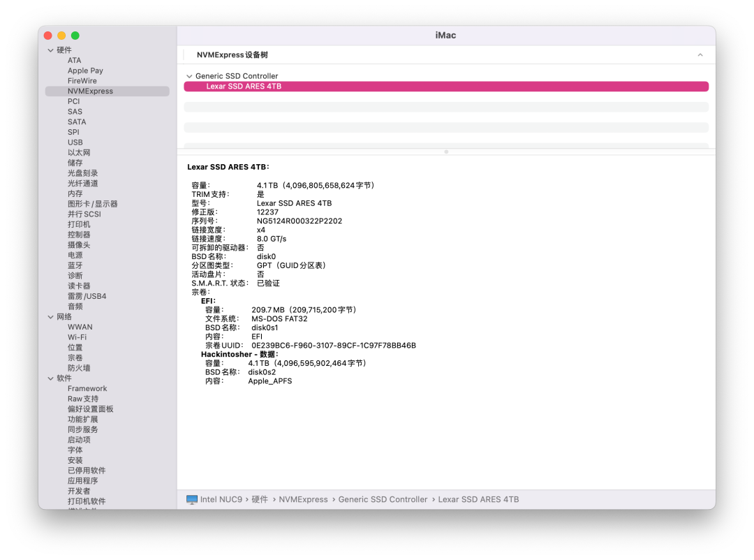Select 同步服务 in the sidebar
The width and height of the screenshot is (754, 560).
coord(82,429)
